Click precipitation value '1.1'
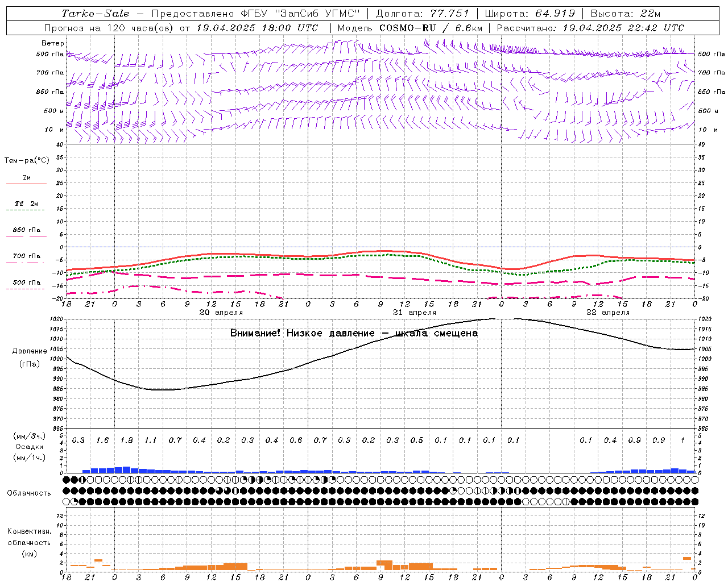728x582 pixels. coord(151,440)
